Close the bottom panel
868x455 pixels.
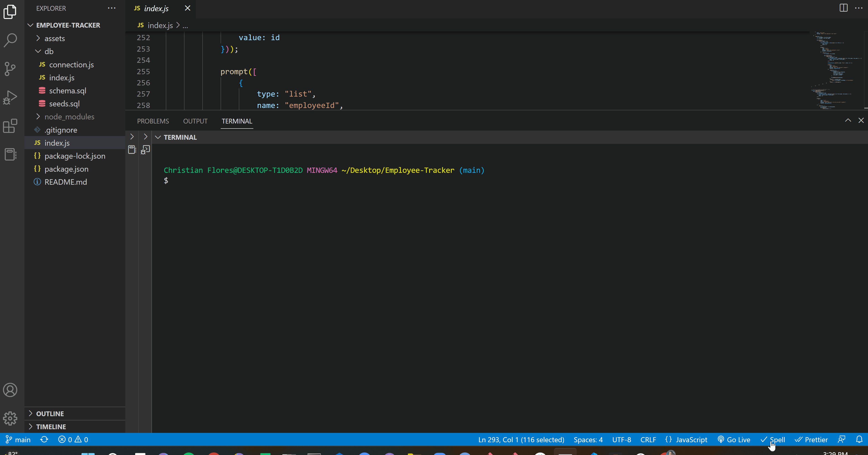(861, 120)
